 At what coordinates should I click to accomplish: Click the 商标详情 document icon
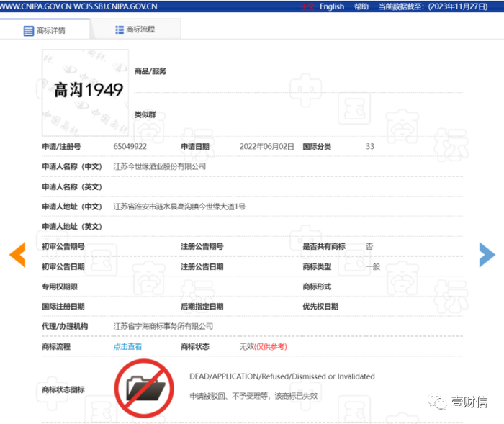coord(29,31)
